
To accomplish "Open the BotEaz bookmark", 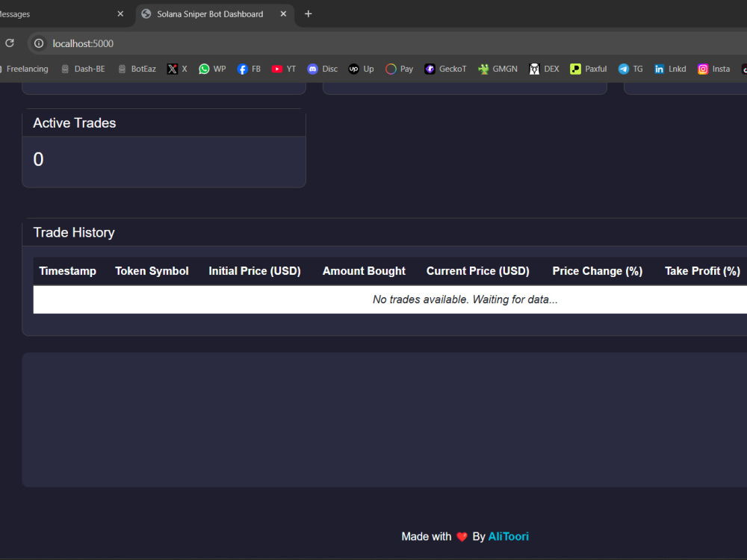I will [x=137, y=69].
